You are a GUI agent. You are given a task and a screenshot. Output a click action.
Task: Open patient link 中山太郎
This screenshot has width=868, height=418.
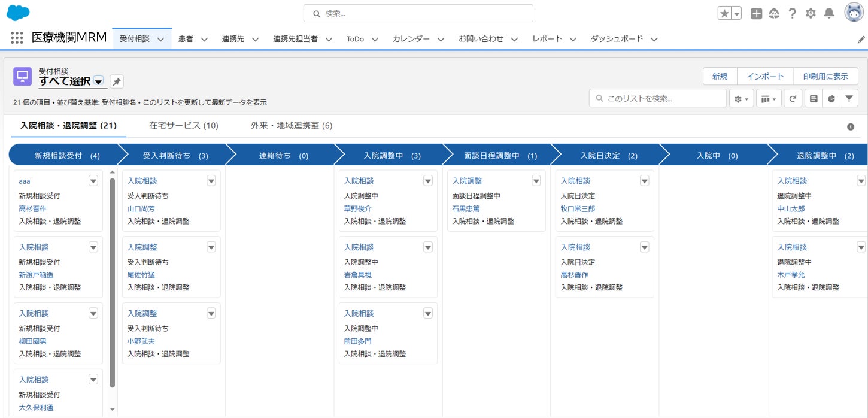coord(791,209)
